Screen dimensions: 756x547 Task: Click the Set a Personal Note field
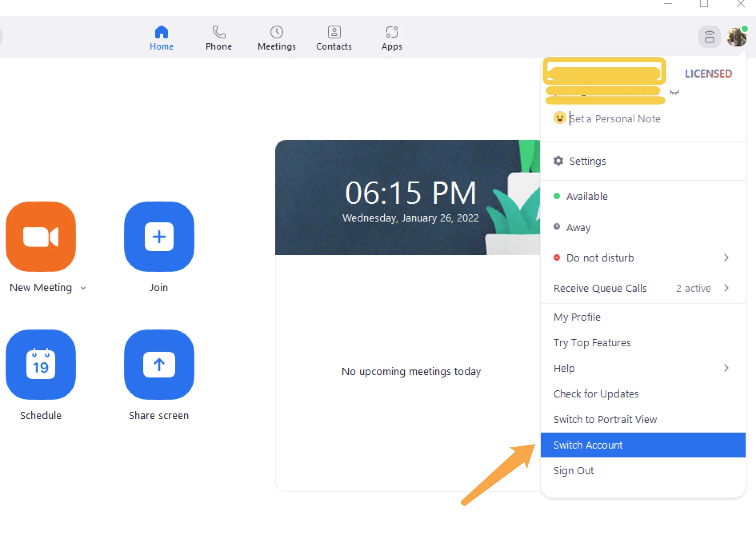tap(615, 119)
